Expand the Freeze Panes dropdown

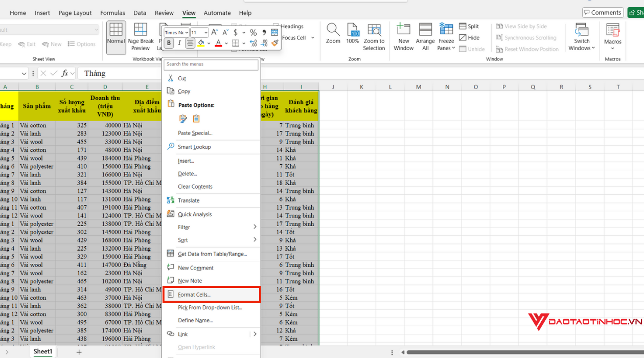coord(446,48)
